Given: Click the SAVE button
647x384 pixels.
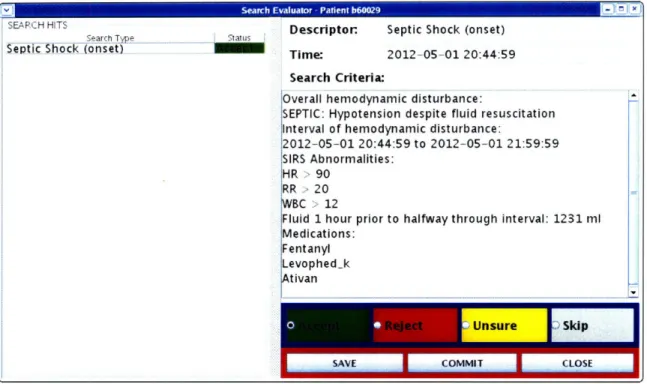Looking at the screenshot, I should pyautogui.click(x=345, y=363).
